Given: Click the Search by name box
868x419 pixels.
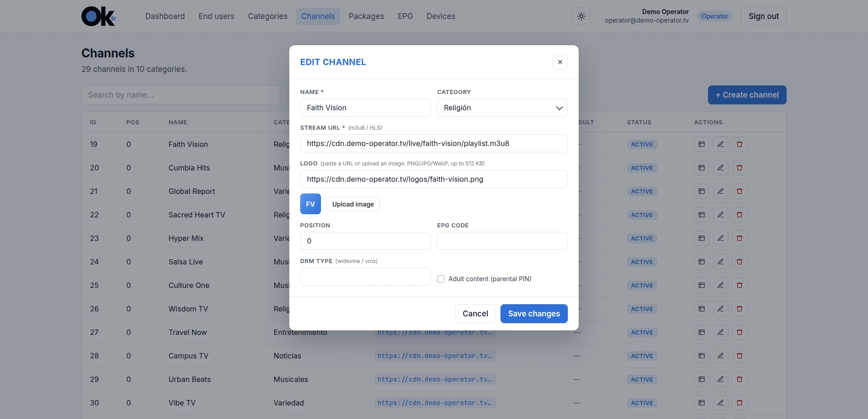Looking at the screenshot, I should [181, 95].
